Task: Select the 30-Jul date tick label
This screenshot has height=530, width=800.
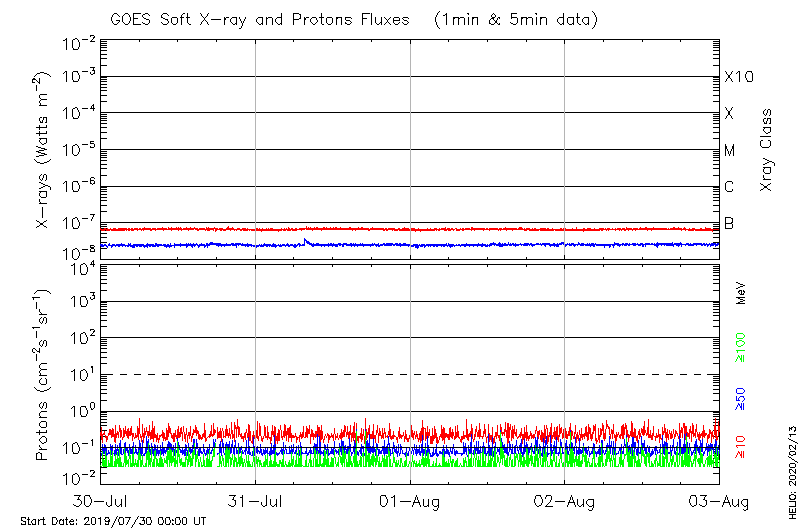Action: (101, 500)
